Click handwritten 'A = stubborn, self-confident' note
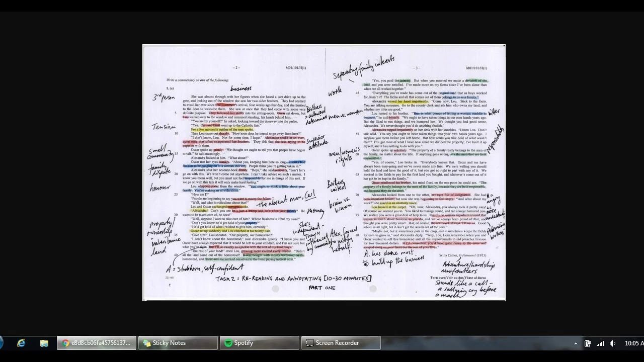 pos(204,268)
